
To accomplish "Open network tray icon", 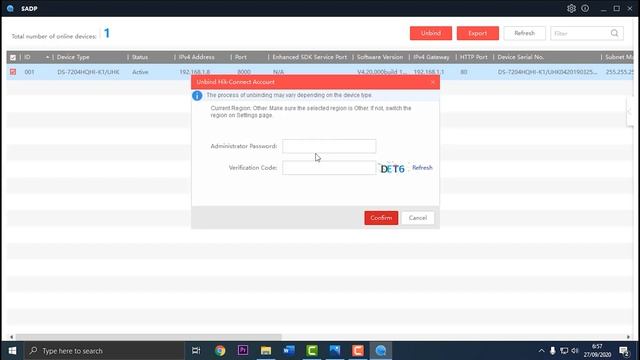I will (564, 351).
